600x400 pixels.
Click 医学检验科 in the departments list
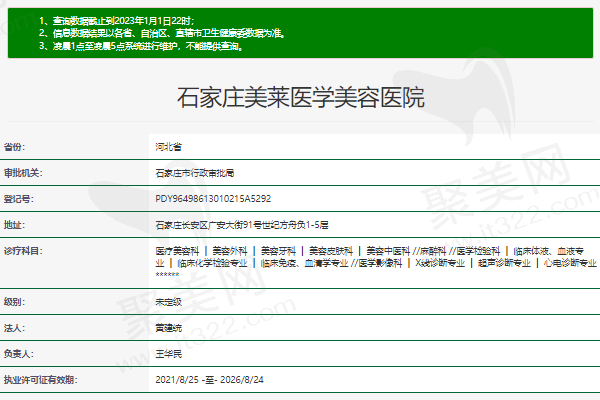478,251
